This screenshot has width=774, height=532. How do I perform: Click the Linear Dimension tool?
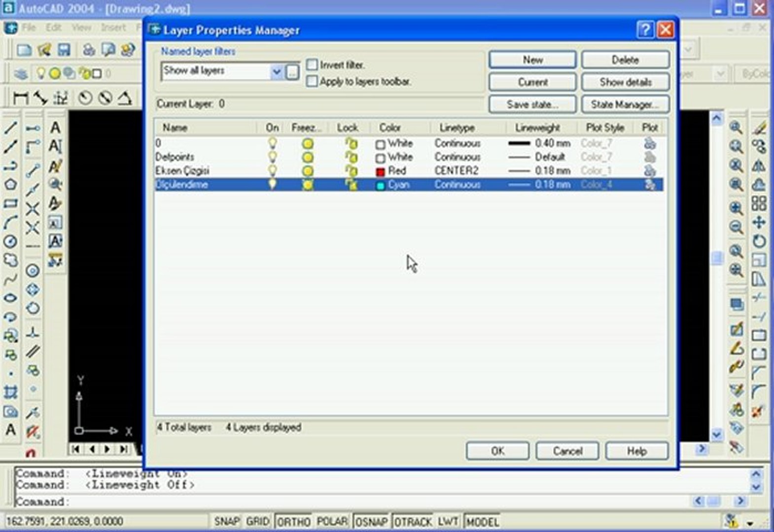point(20,98)
